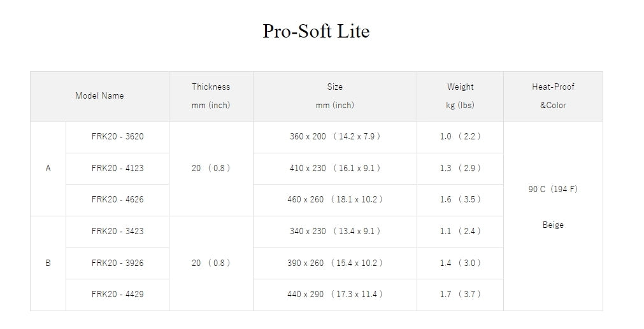Click the Beige color text

click(x=553, y=225)
